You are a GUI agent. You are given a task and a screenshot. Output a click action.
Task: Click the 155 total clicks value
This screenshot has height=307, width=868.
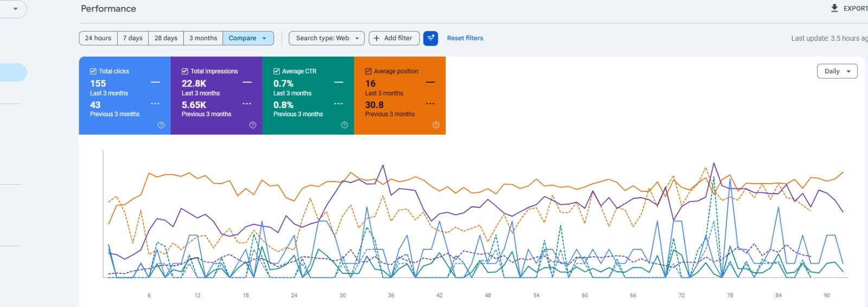(x=98, y=83)
